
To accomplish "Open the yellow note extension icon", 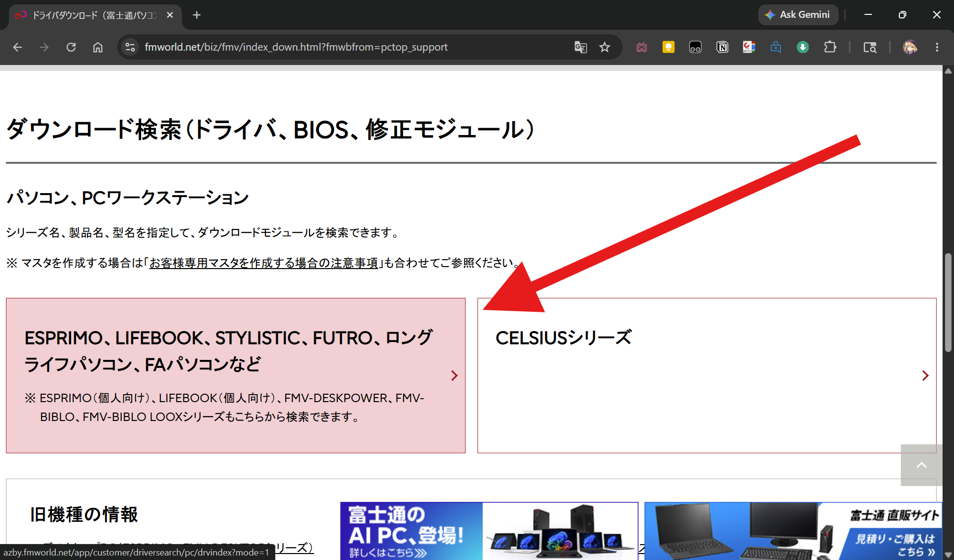I will click(x=668, y=47).
